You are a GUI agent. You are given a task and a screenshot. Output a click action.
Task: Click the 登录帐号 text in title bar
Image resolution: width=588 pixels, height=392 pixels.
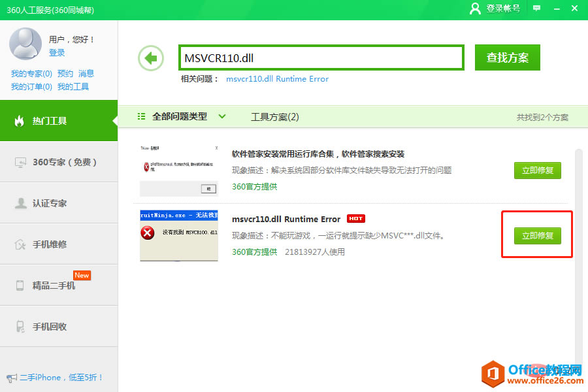click(503, 8)
